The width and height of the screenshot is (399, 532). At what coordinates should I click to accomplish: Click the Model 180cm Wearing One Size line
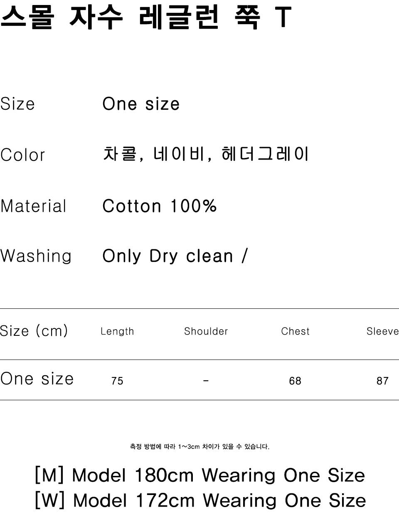click(x=200, y=475)
